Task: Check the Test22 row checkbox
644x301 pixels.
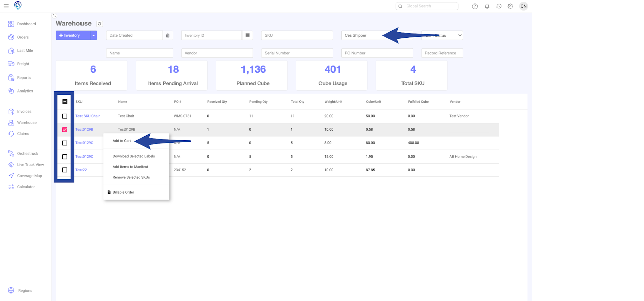Action: coord(65,170)
